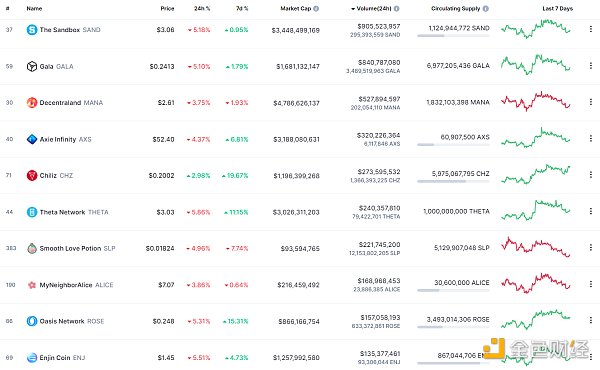The width and height of the screenshot is (600, 370).
Task: Click the Market Cap info icon
Action: pyautogui.click(x=316, y=8)
